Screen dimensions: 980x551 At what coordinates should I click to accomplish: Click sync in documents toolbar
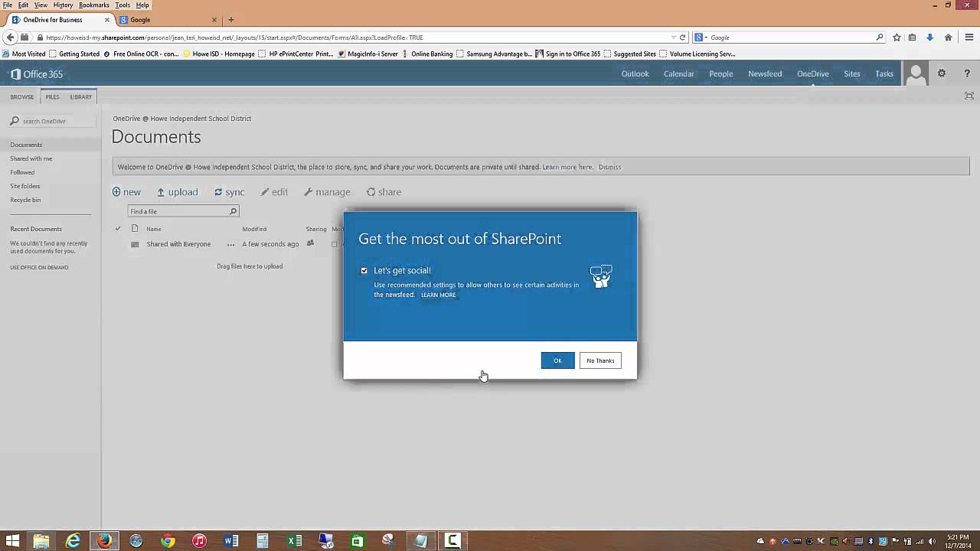[229, 192]
